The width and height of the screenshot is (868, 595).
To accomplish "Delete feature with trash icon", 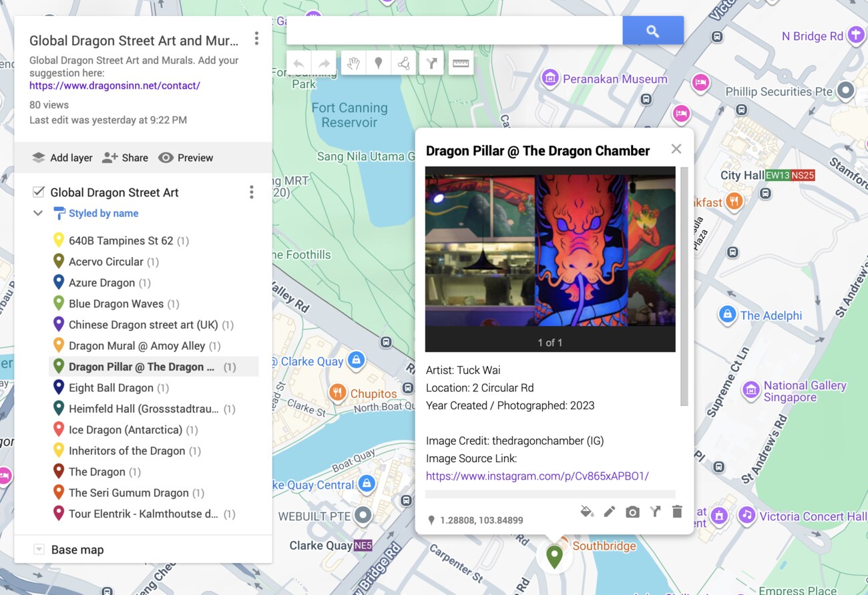I will coord(677,512).
